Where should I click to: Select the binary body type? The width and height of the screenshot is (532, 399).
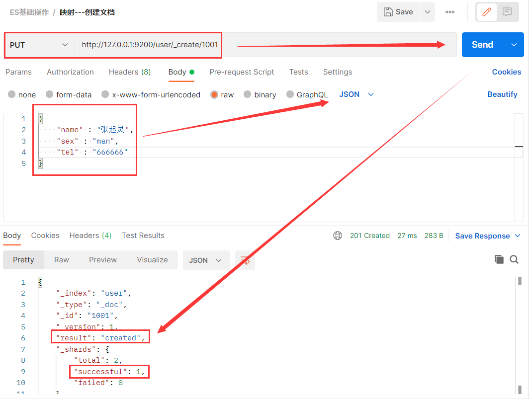pyautogui.click(x=260, y=94)
